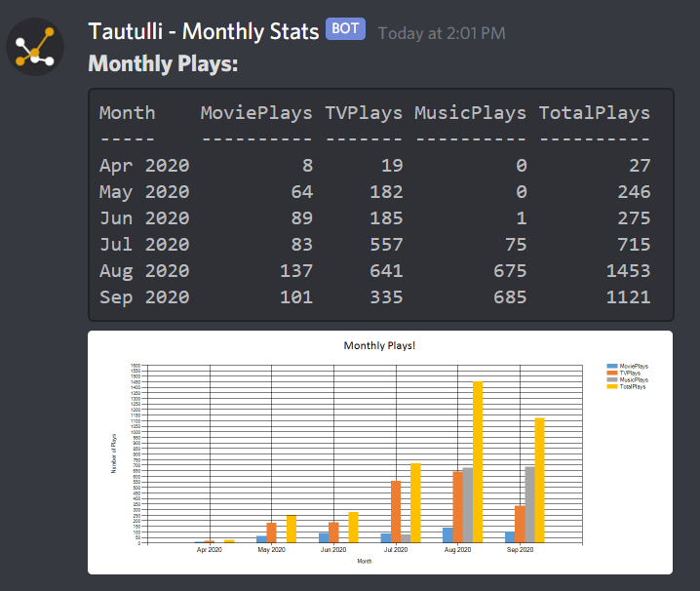Image resolution: width=700 pixels, height=591 pixels.
Task: Click the Sep 2020 orange TV bar
Action: [x=520, y=524]
